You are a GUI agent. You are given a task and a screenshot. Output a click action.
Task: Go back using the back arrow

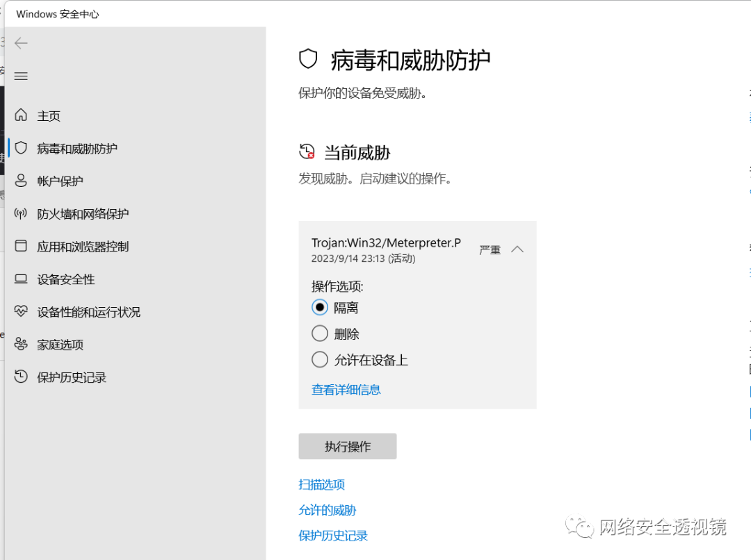coord(21,43)
